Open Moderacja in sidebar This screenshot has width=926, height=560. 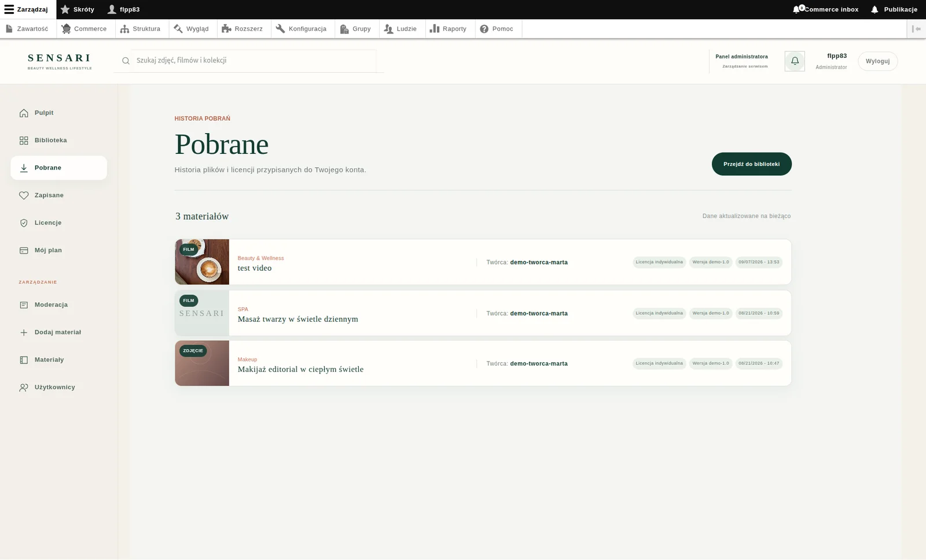pos(59,305)
